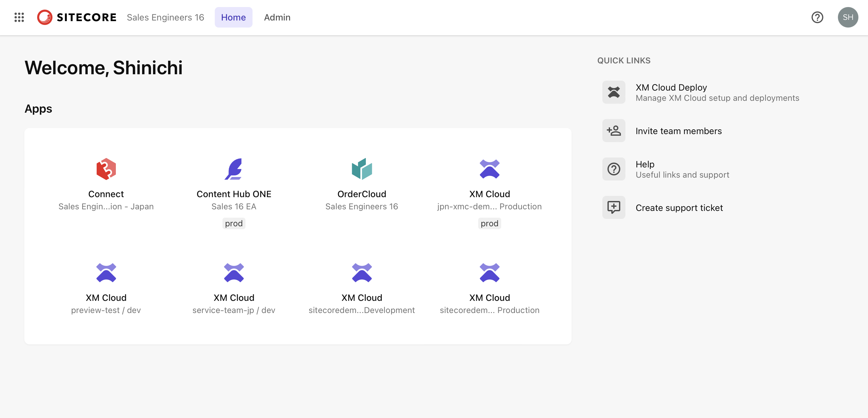The height and width of the screenshot is (418, 868).
Task: Click 'Manage XM Cloud setup and deployments' text
Action: click(717, 98)
